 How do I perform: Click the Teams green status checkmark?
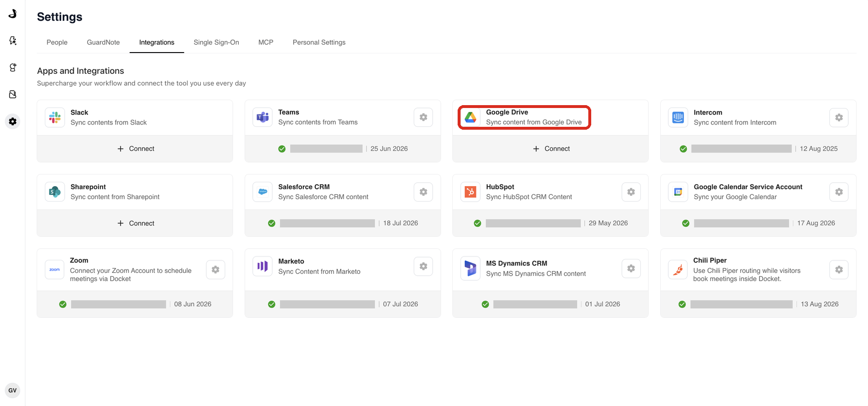coord(282,149)
